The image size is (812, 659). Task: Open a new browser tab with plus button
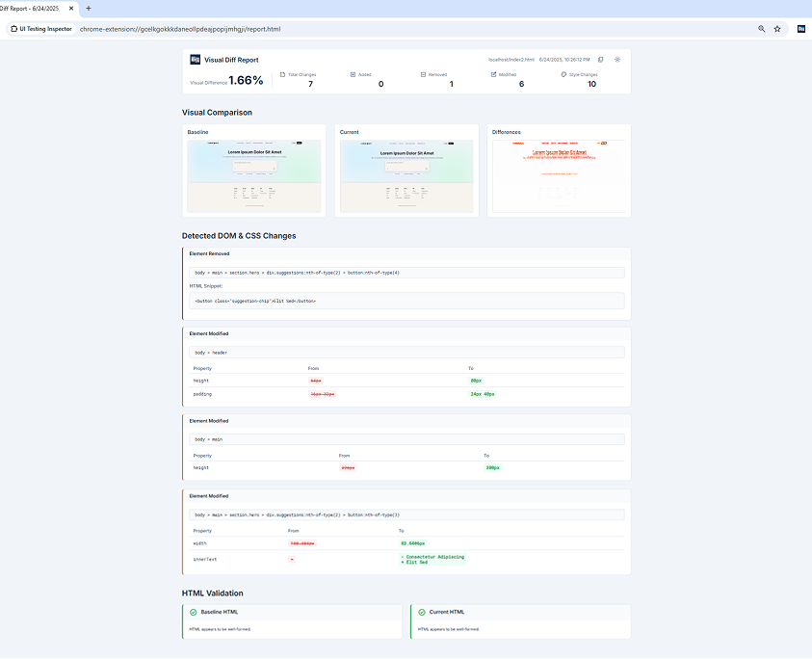coord(89,9)
